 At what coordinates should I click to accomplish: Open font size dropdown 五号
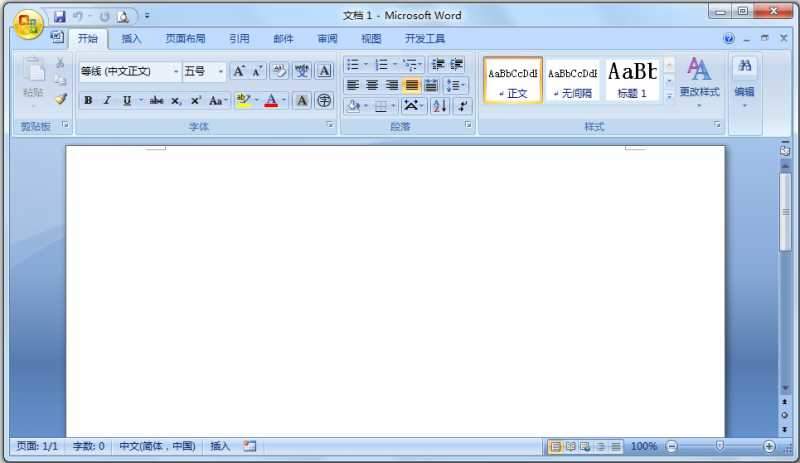pos(220,71)
